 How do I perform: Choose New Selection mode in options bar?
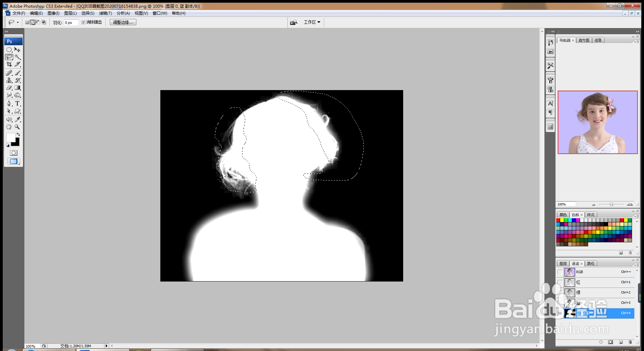coord(27,22)
